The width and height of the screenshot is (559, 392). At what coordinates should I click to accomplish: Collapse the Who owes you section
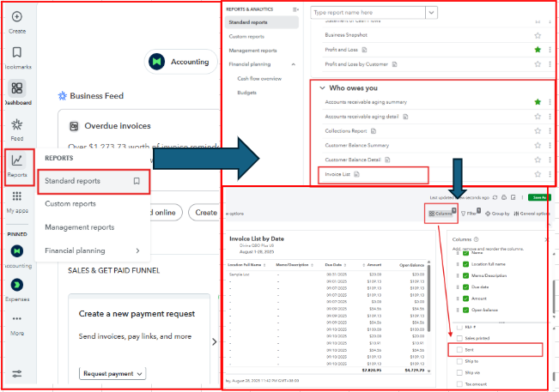coord(322,88)
